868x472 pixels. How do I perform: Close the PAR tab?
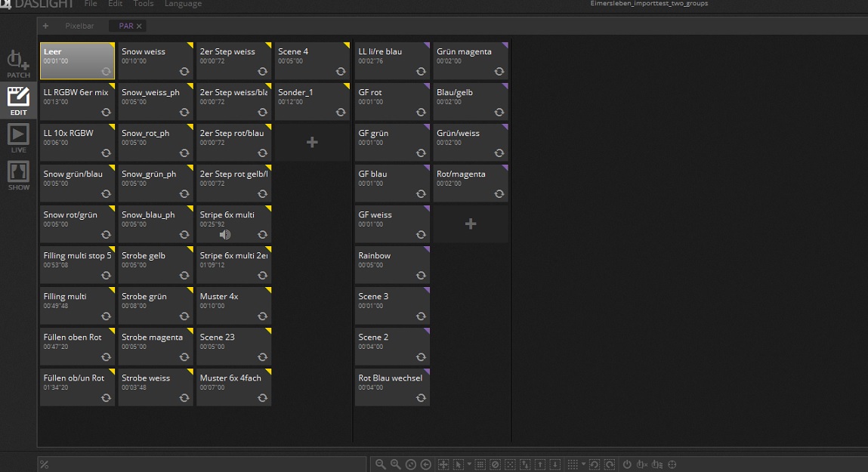[139, 26]
